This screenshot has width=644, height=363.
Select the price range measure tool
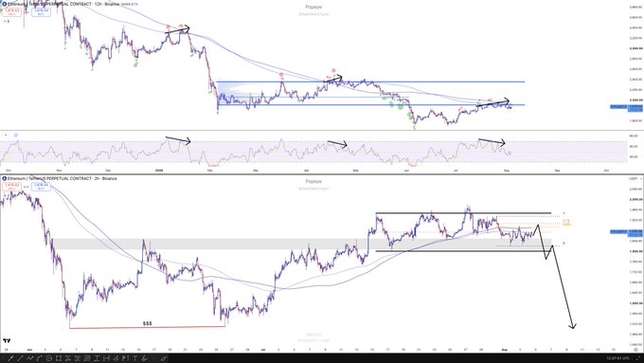97,358
